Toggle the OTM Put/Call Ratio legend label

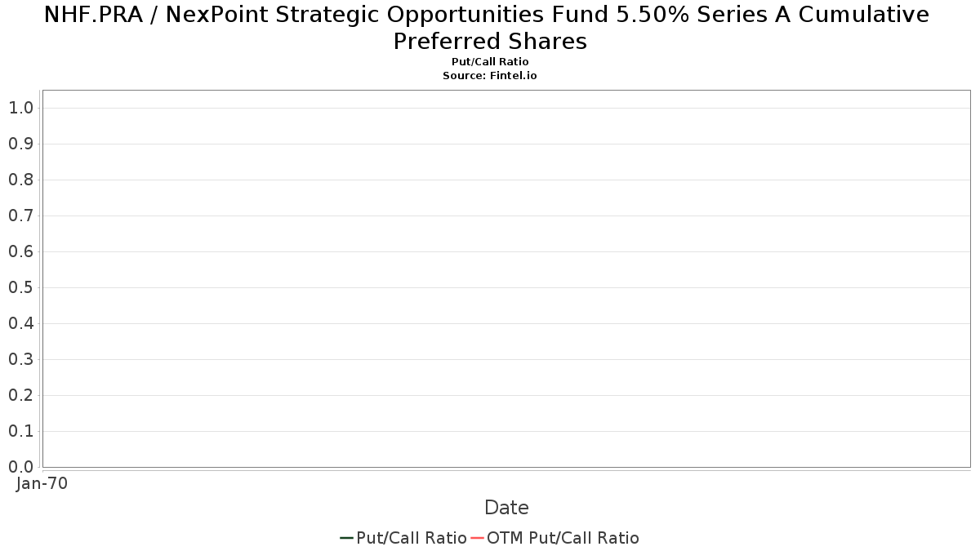[563, 538]
